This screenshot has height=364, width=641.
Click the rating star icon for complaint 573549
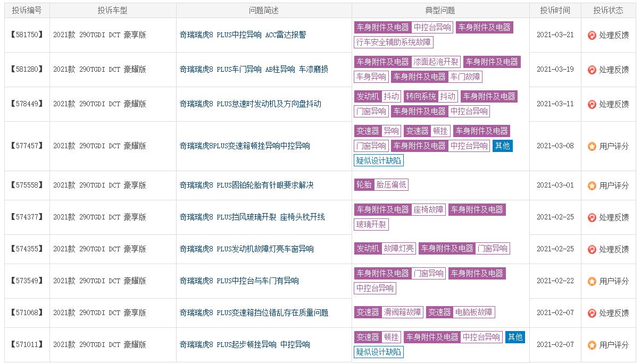pyautogui.click(x=592, y=281)
